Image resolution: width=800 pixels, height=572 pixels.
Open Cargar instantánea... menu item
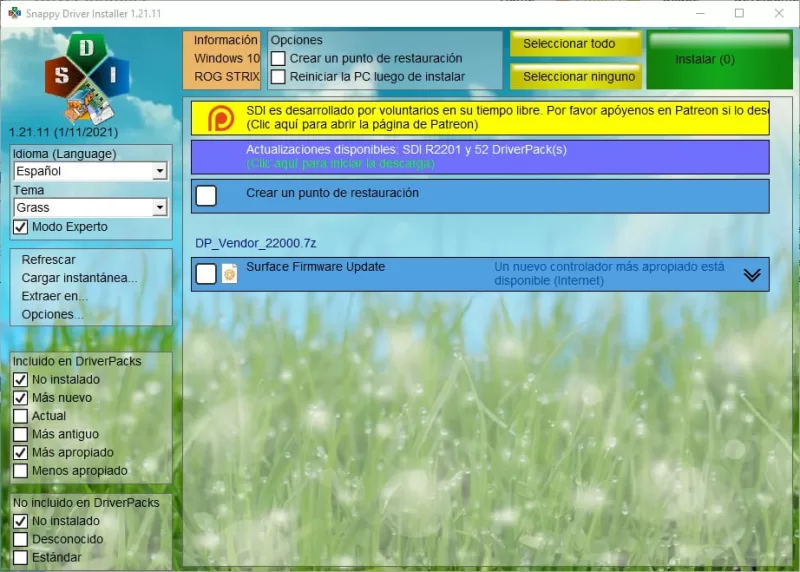(x=79, y=278)
